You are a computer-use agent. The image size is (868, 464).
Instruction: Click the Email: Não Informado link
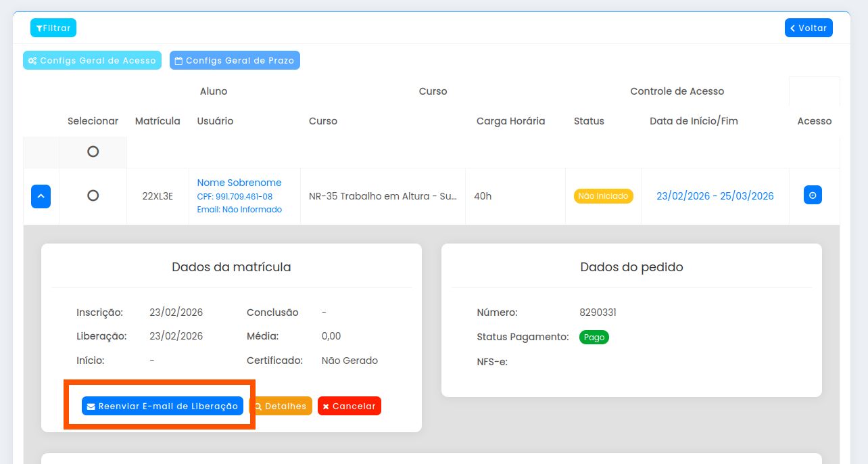[x=239, y=210]
